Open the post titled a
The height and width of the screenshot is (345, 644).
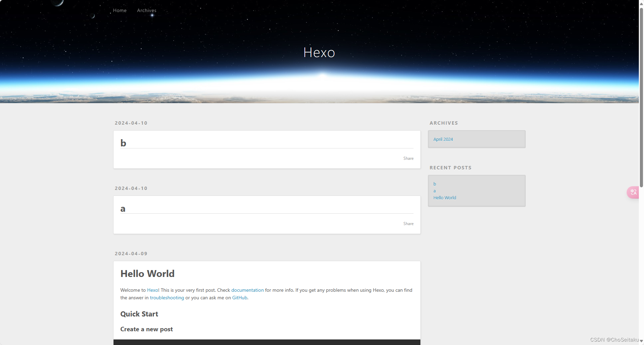[x=123, y=209]
